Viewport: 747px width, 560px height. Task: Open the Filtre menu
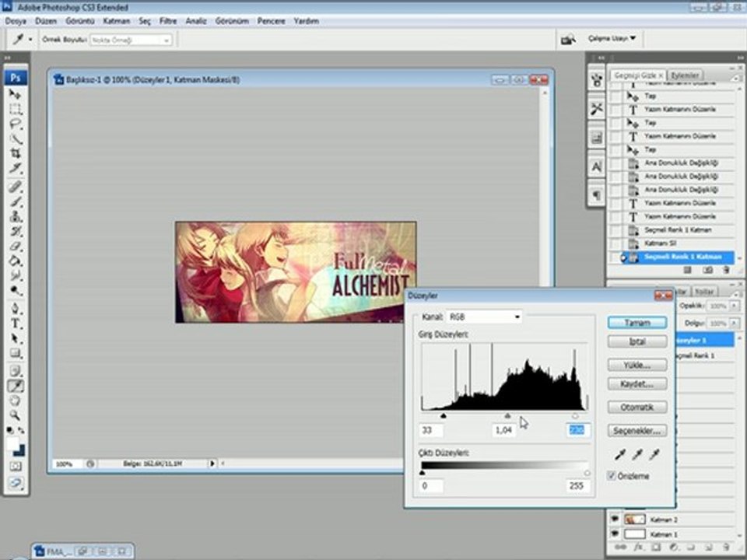click(x=168, y=21)
